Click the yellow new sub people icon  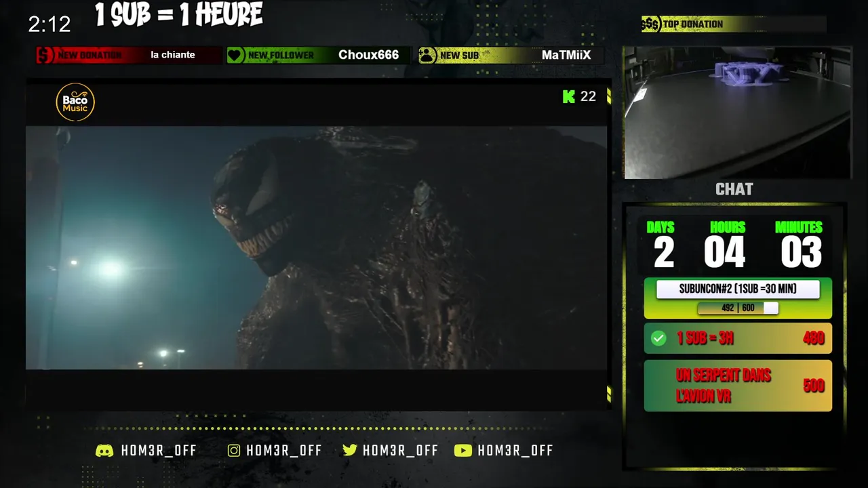click(x=427, y=56)
